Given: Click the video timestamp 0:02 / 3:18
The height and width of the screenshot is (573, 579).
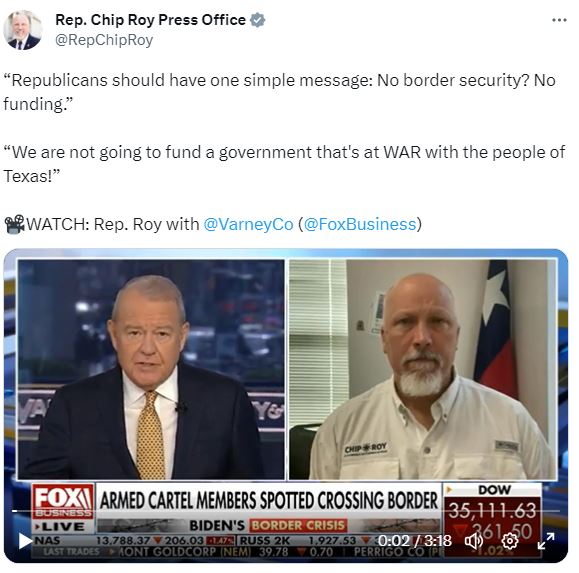Looking at the screenshot, I should coord(414,541).
